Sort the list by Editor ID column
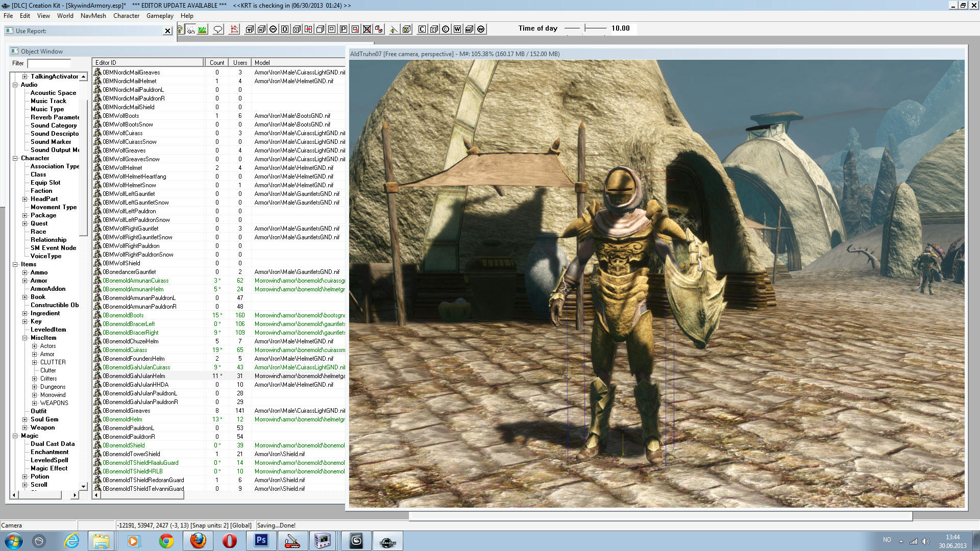The width and height of the screenshot is (980, 551). click(148, 63)
